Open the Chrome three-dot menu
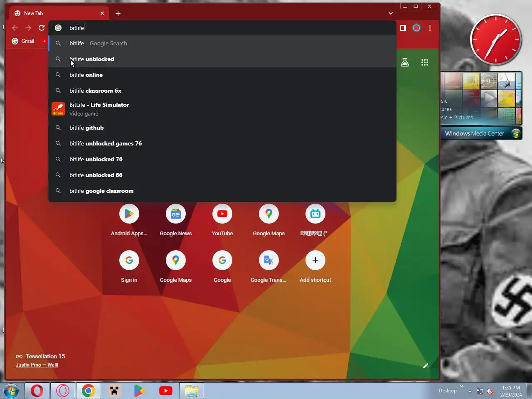Screen dimensions: 532x399 click(430, 28)
